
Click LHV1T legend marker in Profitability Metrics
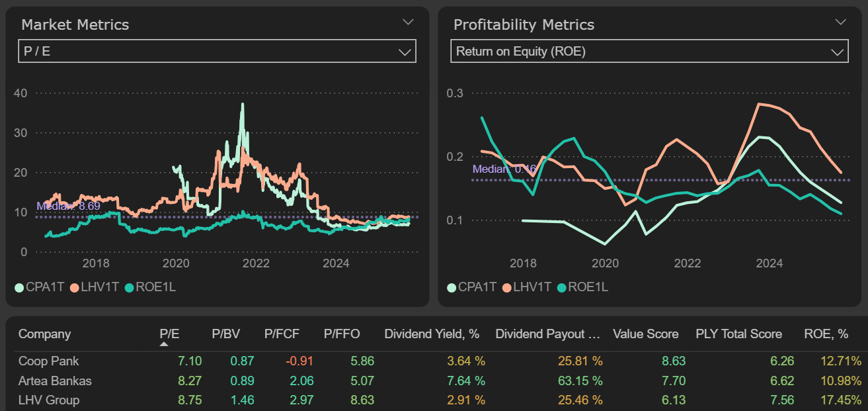click(506, 287)
